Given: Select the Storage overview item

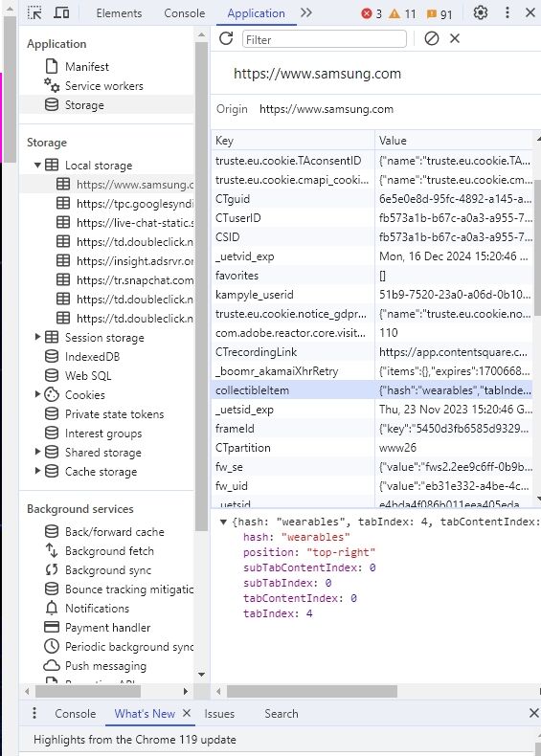Looking at the screenshot, I should click(x=84, y=105).
